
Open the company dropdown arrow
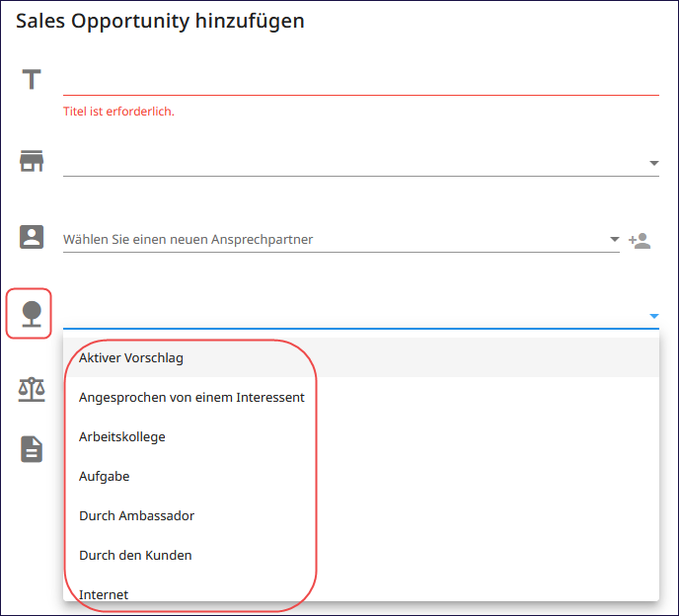coord(654,163)
